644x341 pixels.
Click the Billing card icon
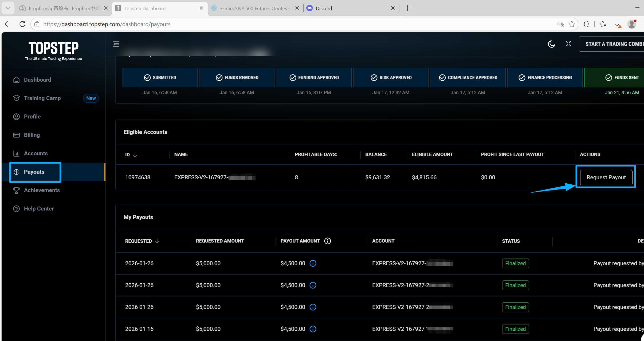tap(17, 135)
